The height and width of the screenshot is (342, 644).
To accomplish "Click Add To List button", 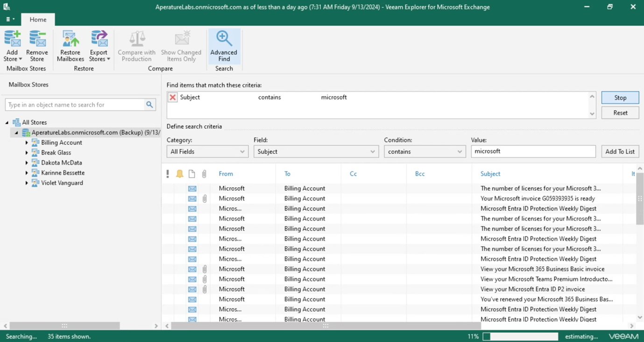I will coord(620,151).
